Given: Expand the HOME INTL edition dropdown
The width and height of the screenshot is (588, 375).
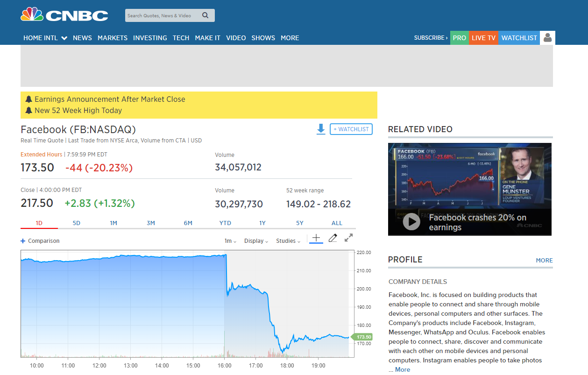Looking at the screenshot, I should click(x=45, y=38).
